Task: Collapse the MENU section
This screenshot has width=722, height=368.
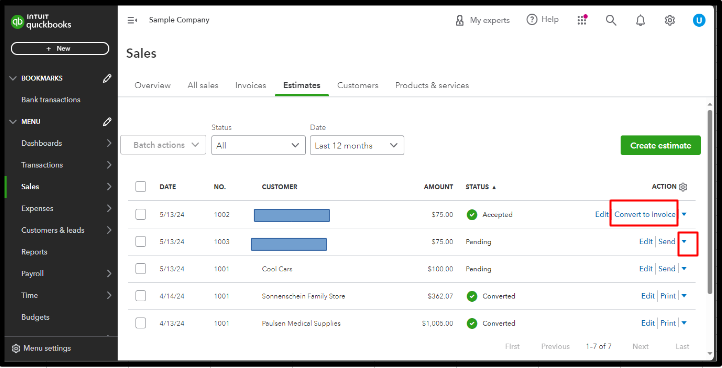Action: 13,122
